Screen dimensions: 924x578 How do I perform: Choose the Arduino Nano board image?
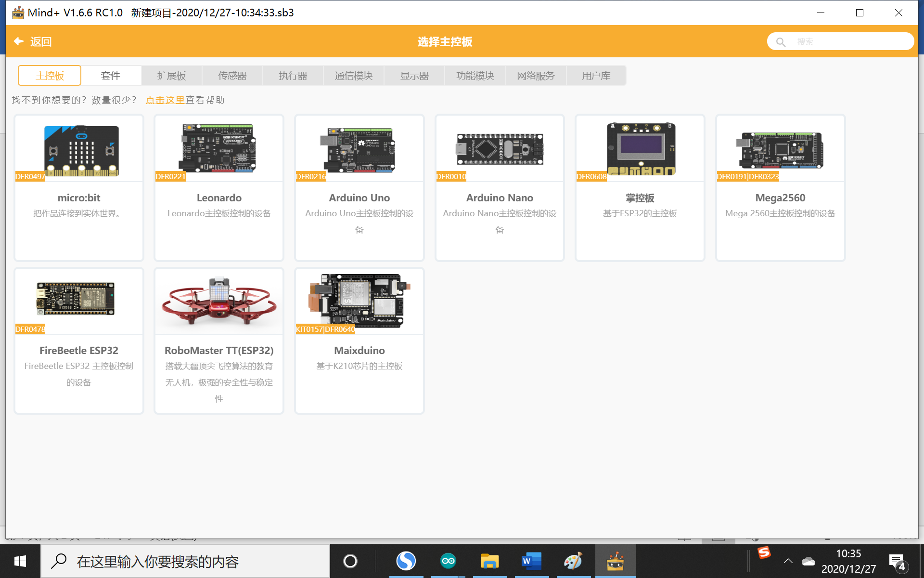pyautogui.click(x=500, y=149)
